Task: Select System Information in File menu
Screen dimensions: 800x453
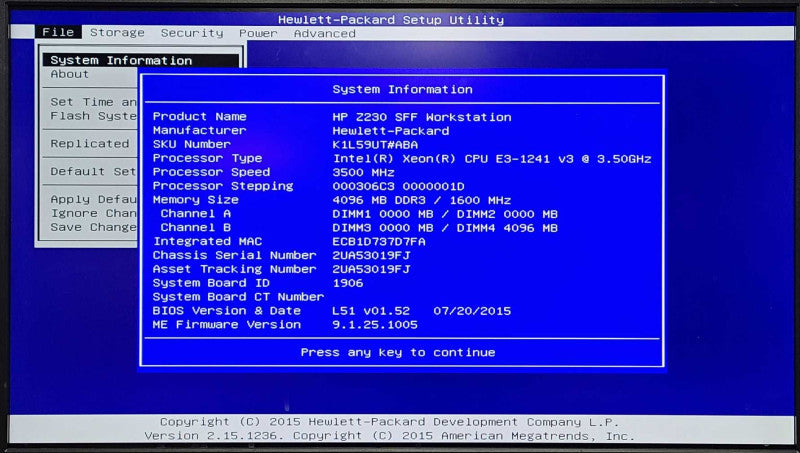Action: point(141,60)
